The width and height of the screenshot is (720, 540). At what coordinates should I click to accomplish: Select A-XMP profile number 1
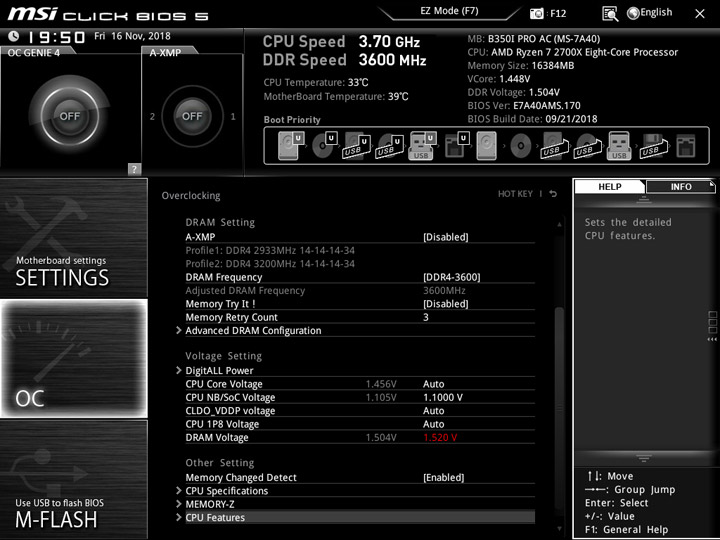coord(233,117)
